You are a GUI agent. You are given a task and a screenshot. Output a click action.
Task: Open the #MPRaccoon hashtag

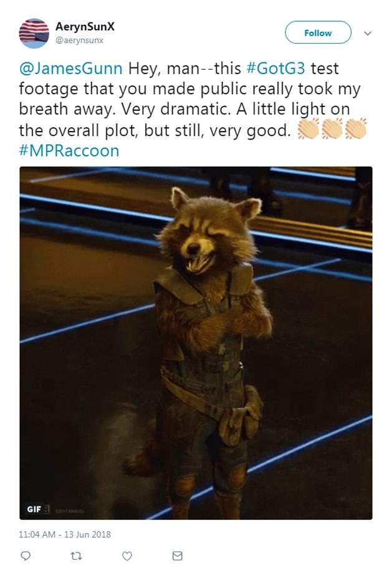69,150
